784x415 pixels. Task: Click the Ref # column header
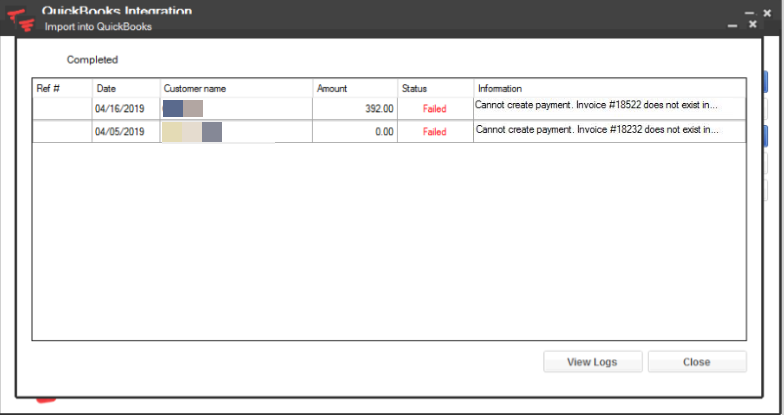(62, 88)
